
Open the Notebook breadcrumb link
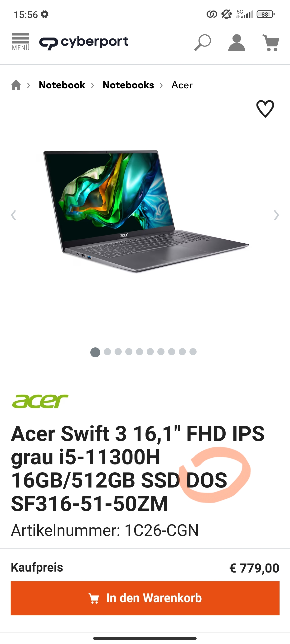point(62,85)
